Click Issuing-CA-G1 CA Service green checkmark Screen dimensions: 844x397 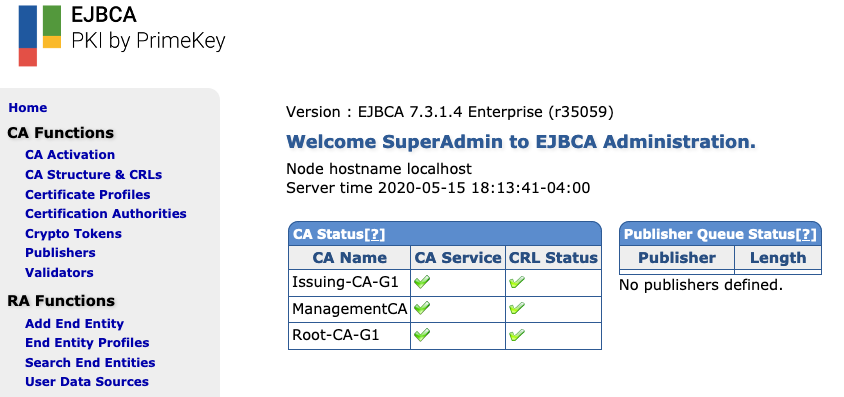pyautogui.click(x=422, y=282)
